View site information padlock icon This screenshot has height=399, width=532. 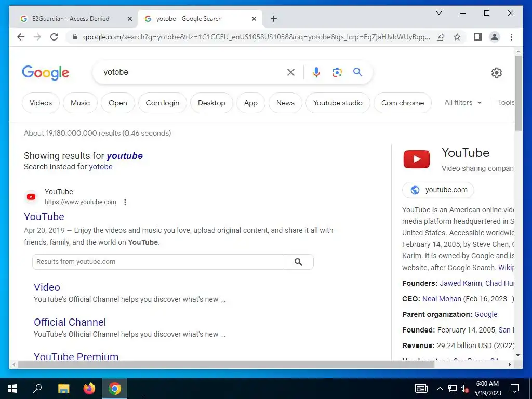point(75,37)
